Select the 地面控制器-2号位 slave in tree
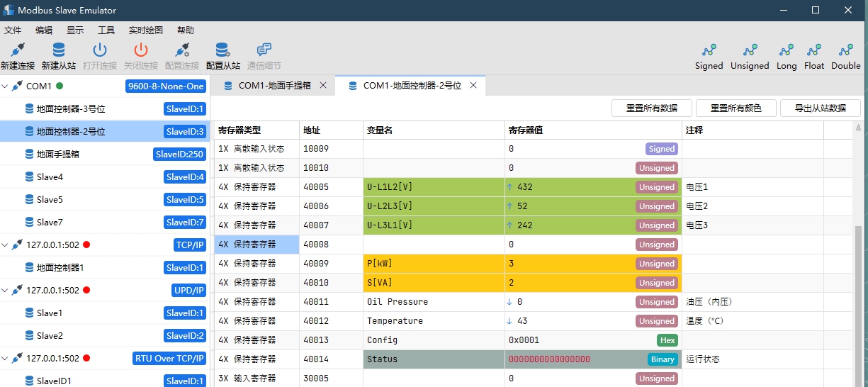 [105, 131]
